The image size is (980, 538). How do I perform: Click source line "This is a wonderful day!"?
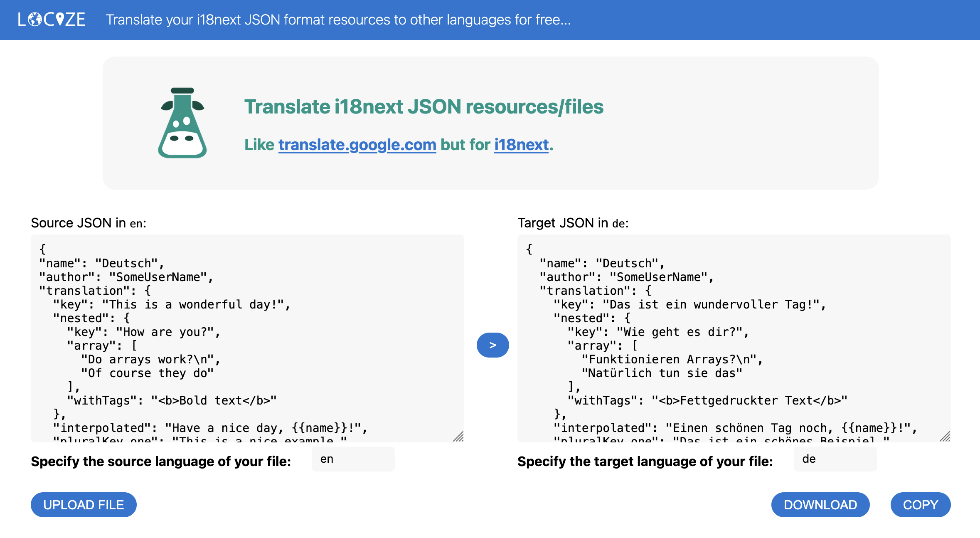(172, 304)
